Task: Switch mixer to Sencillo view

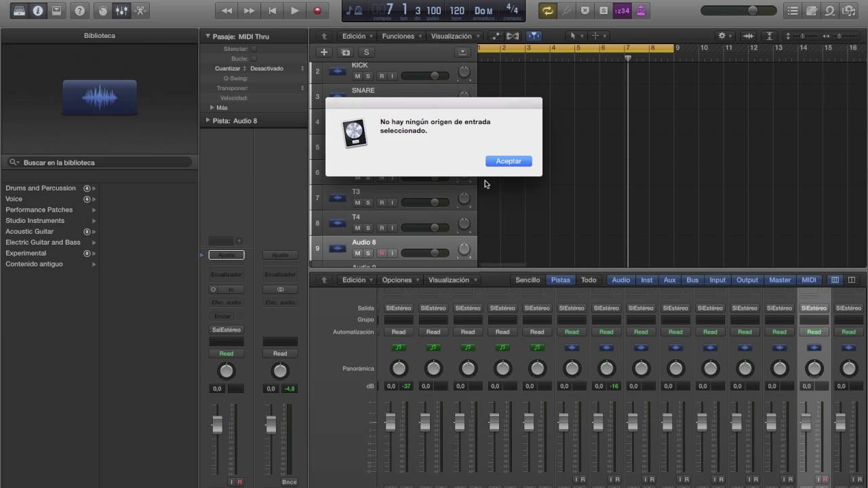Action: (x=528, y=280)
